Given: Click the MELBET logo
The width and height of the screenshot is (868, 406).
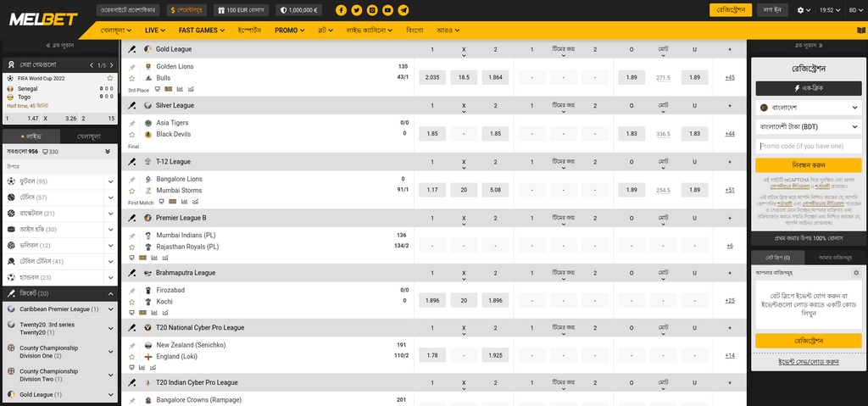Looking at the screenshot, I should click(x=43, y=20).
